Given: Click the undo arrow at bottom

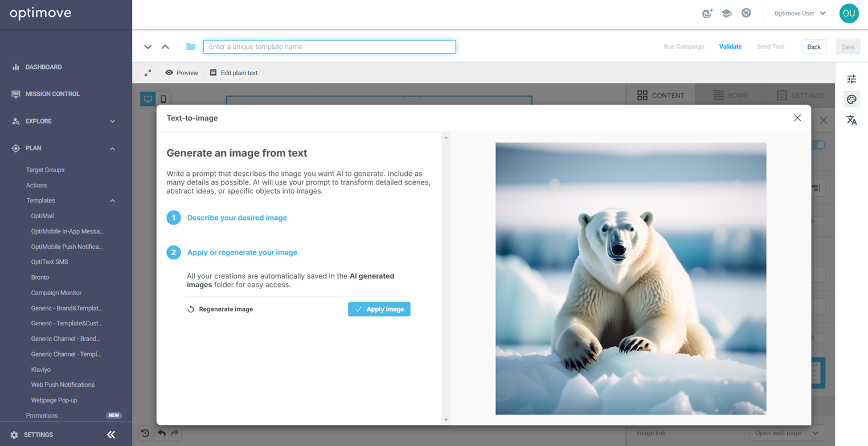Looking at the screenshot, I should (162, 433).
